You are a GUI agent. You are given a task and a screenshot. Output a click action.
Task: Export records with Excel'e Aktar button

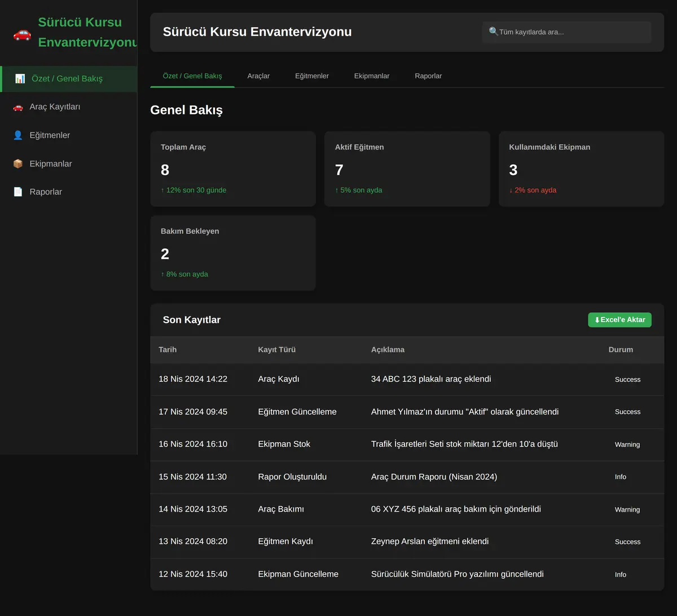pos(619,320)
